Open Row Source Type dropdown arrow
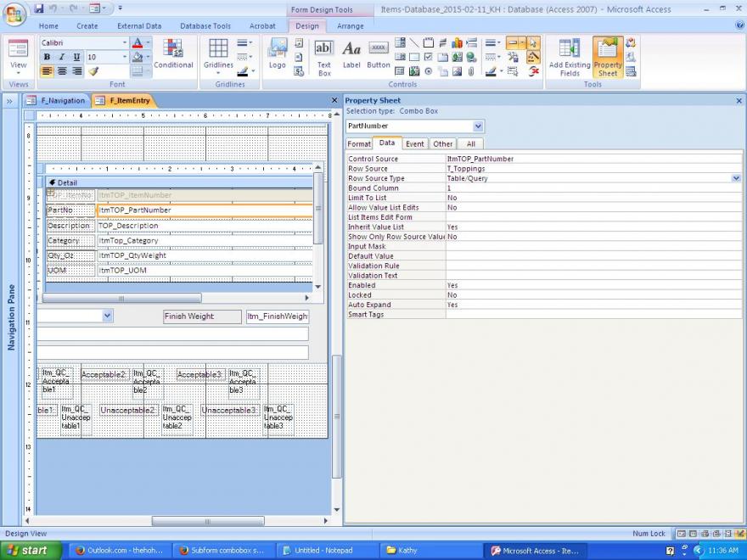The image size is (747, 560). [736, 178]
